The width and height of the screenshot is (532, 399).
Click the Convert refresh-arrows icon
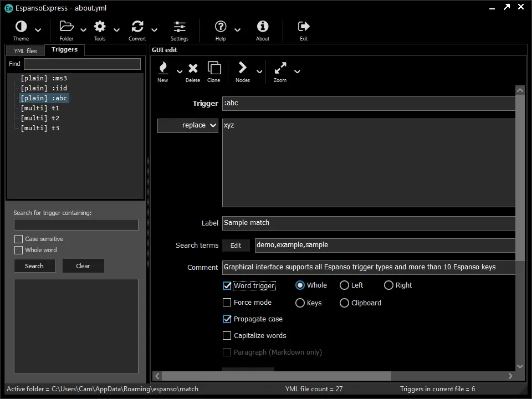point(137,27)
